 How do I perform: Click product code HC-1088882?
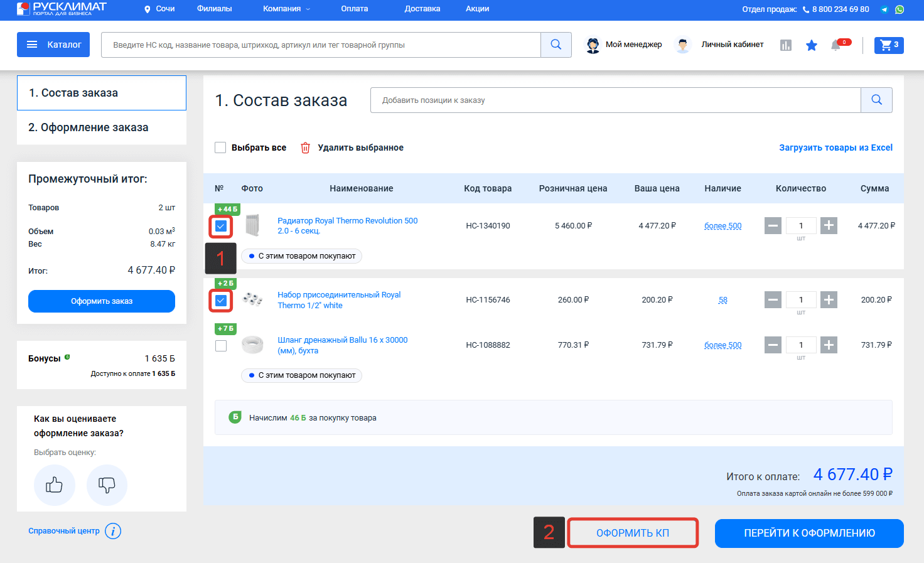click(x=488, y=345)
